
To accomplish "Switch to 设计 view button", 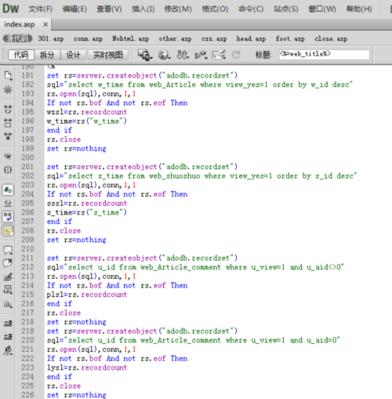I will point(73,55).
